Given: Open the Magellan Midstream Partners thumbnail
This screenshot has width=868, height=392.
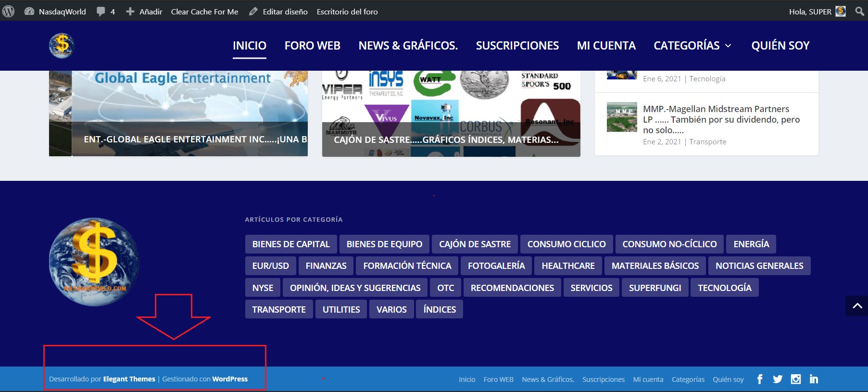Looking at the screenshot, I should coord(622,117).
